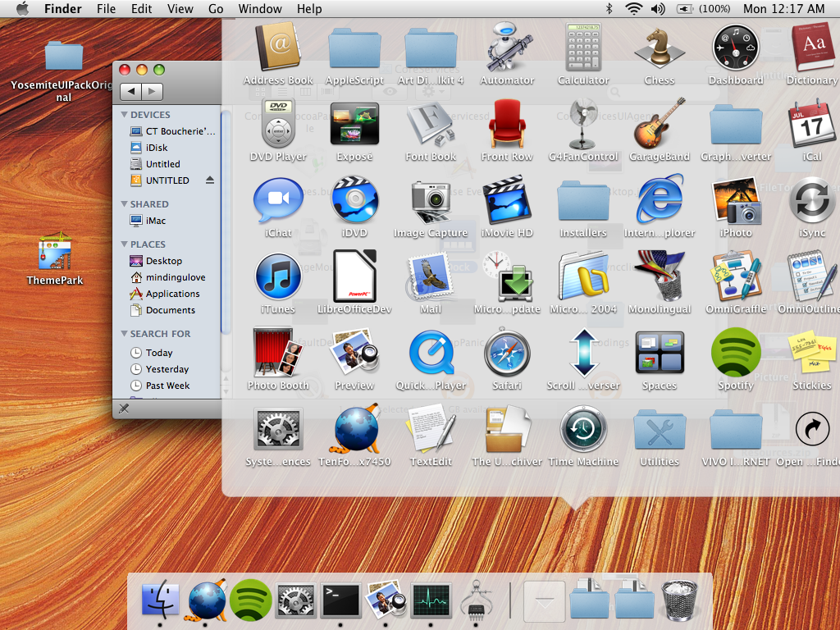Go back in the Finder window
Image resolution: width=840 pixels, height=630 pixels.
(131, 92)
